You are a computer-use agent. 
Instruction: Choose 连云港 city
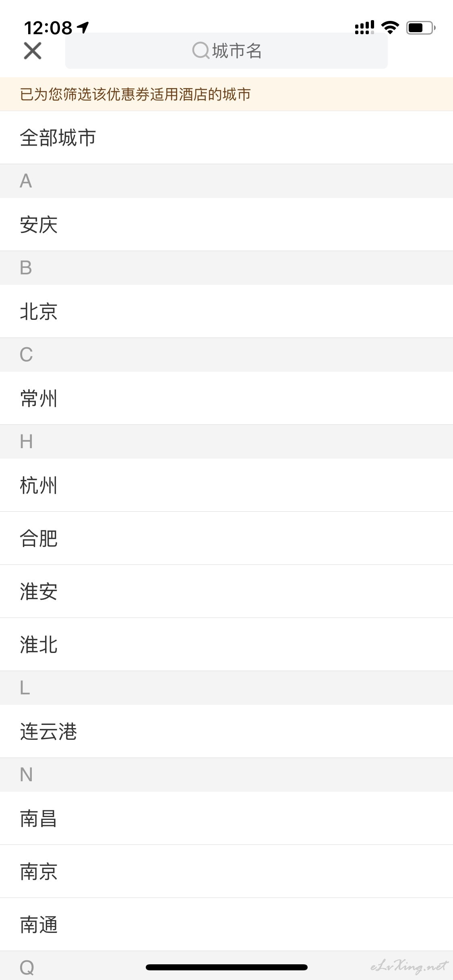point(226,731)
